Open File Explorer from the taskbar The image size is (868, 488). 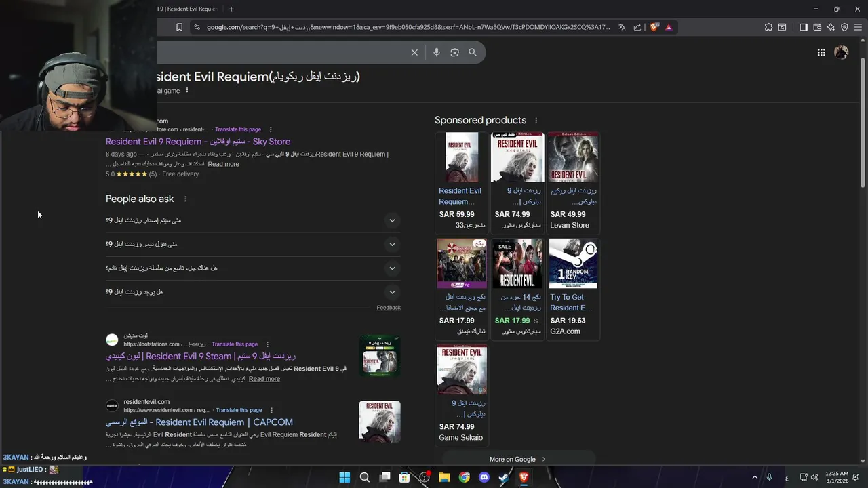click(x=444, y=477)
